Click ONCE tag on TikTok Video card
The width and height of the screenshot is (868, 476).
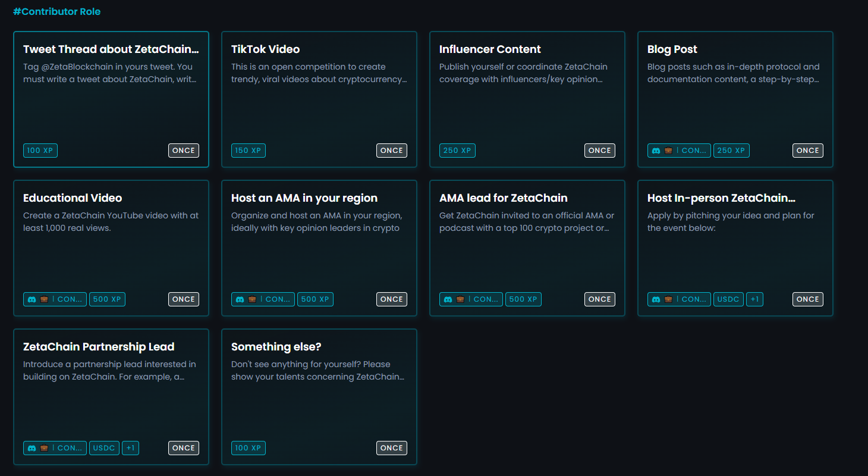tap(392, 151)
